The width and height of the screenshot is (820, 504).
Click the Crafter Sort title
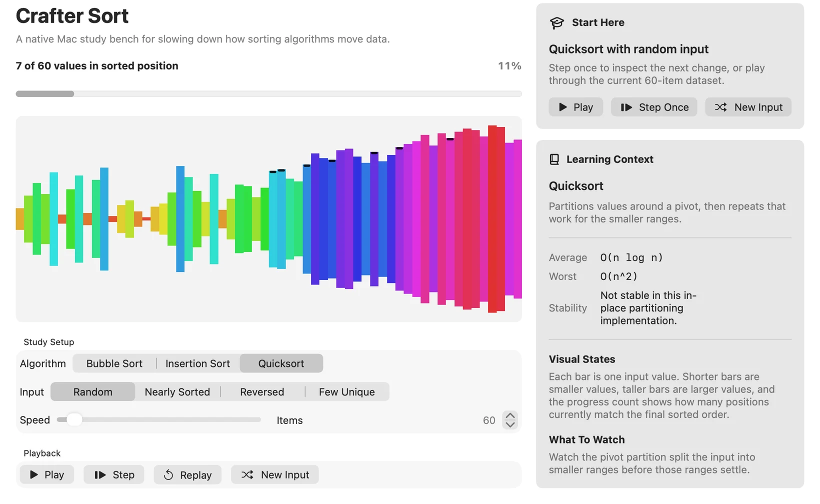click(72, 16)
